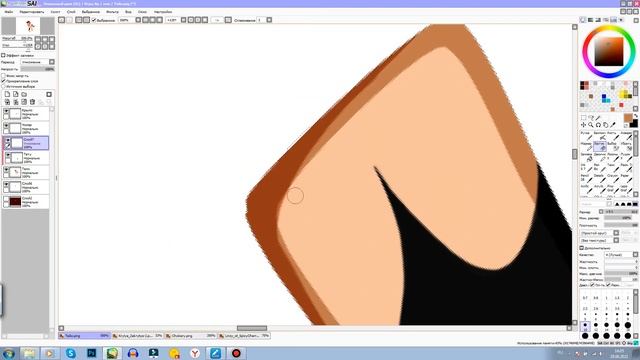Switch to the third document tab at bottom
Image resolution: width=640 pixels, height=360 pixels.
tap(191, 336)
